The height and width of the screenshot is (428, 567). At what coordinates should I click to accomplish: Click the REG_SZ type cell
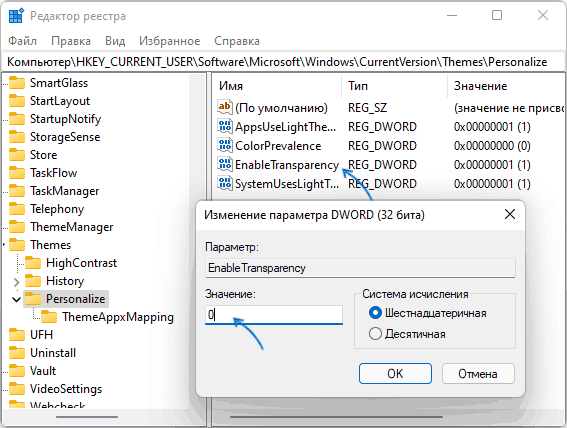tap(367, 108)
